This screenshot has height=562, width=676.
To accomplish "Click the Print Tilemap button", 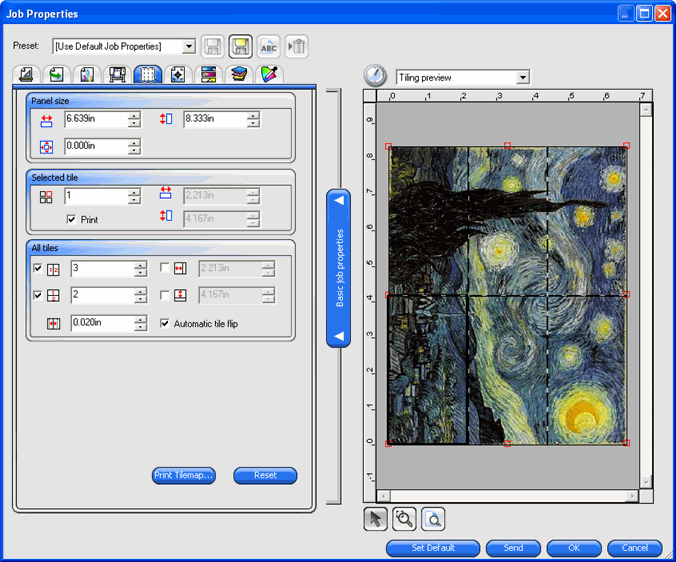I will (x=184, y=475).
